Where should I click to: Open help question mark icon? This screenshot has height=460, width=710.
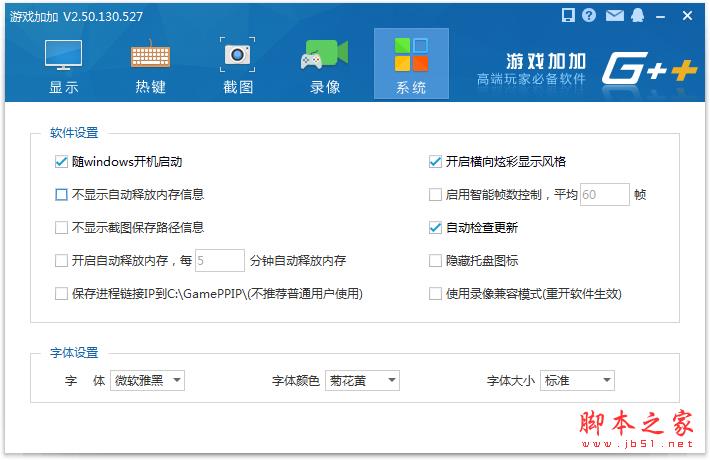(x=589, y=15)
